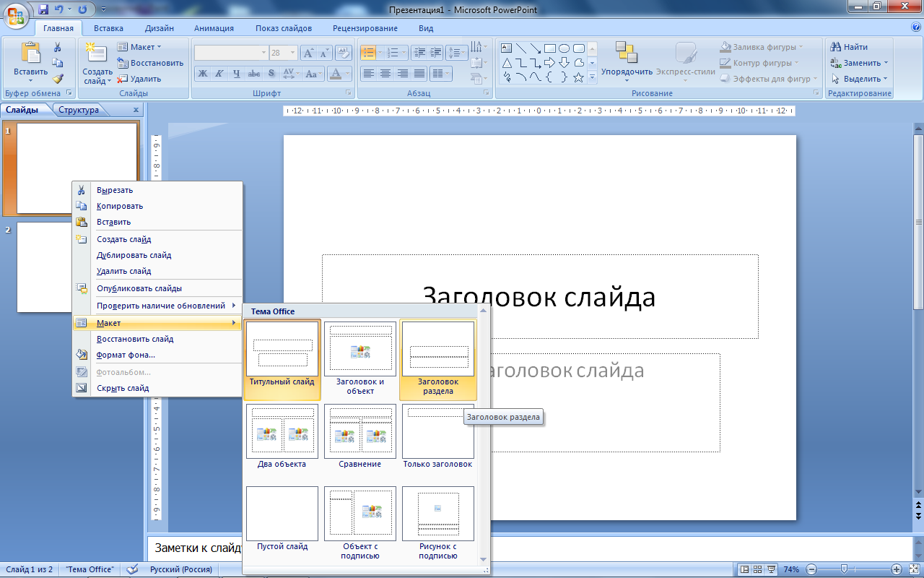Click the increase indent icon
Screen dimensions: 924x578
pyautogui.click(x=435, y=53)
